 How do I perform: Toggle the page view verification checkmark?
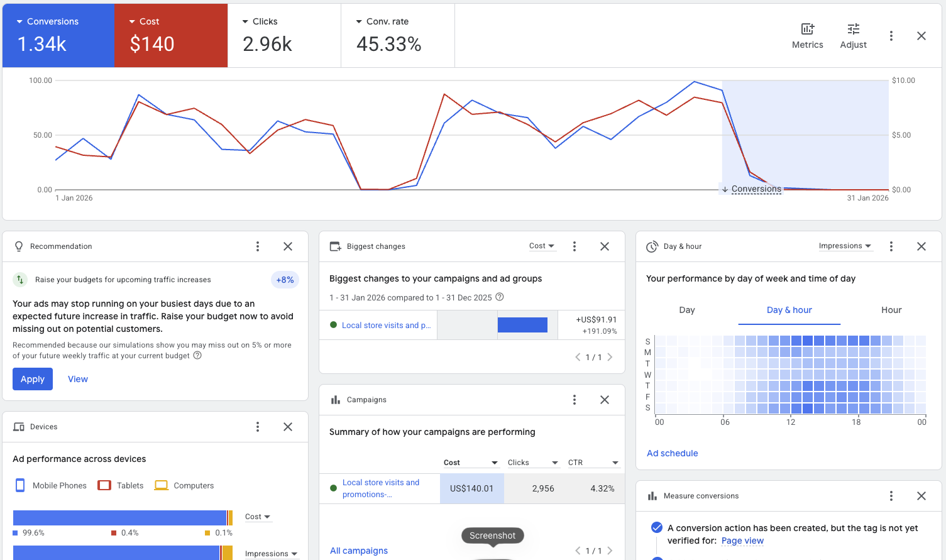tap(657, 528)
